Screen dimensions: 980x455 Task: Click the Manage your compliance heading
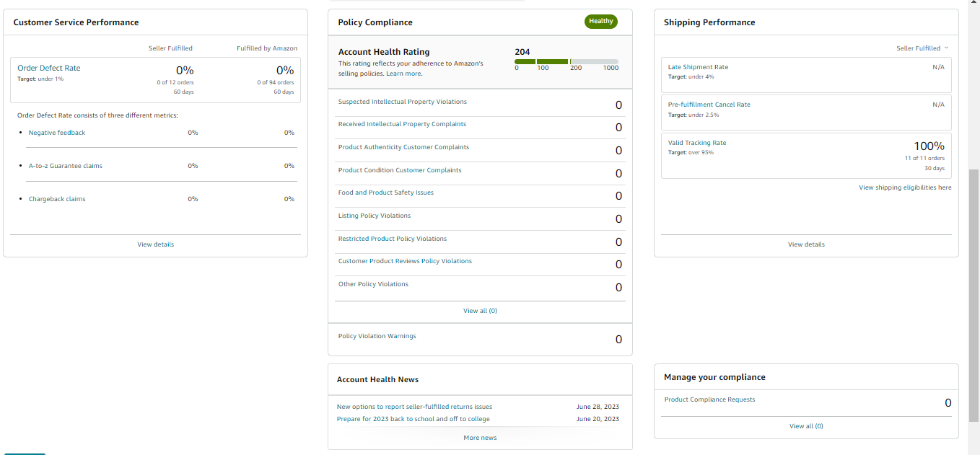[x=714, y=377]
